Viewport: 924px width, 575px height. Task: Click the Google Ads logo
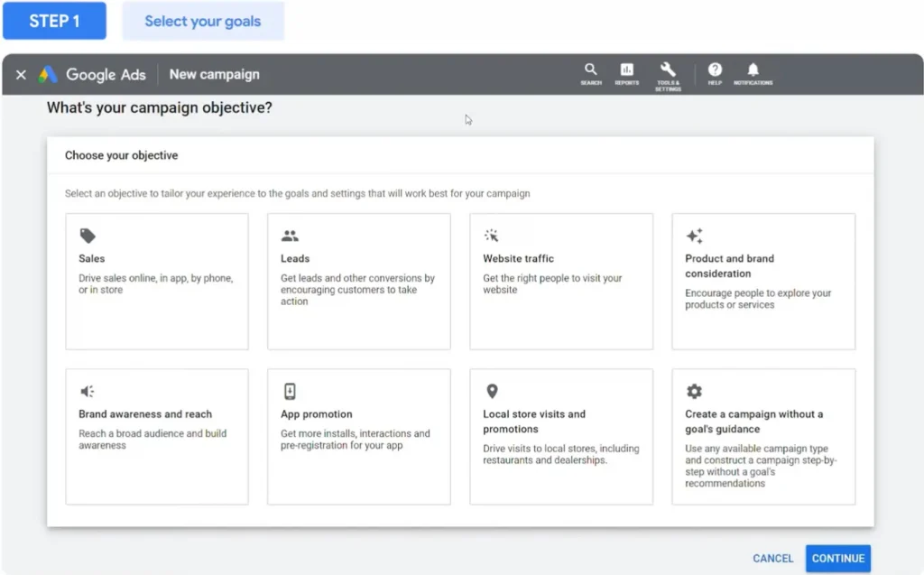tap(48, 75)
